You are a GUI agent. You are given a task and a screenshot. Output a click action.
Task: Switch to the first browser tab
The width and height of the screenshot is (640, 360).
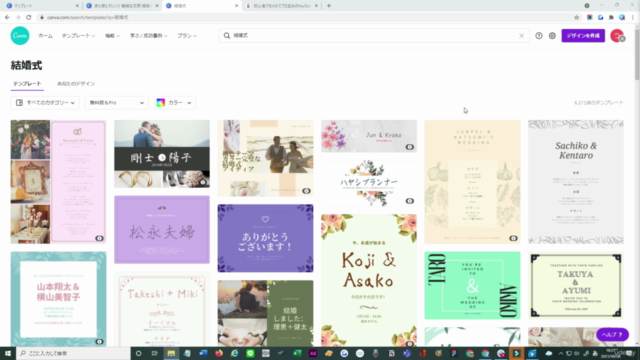coord(41,6)
